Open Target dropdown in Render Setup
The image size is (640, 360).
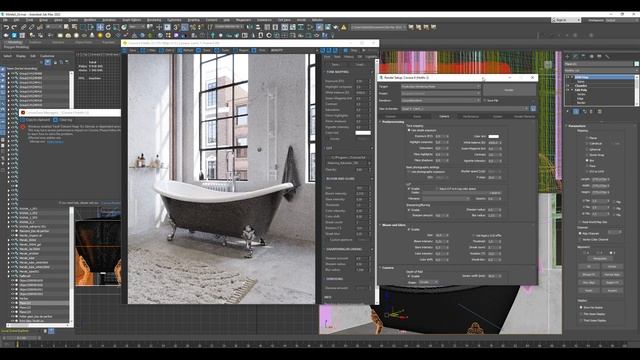tap(441, 87)
